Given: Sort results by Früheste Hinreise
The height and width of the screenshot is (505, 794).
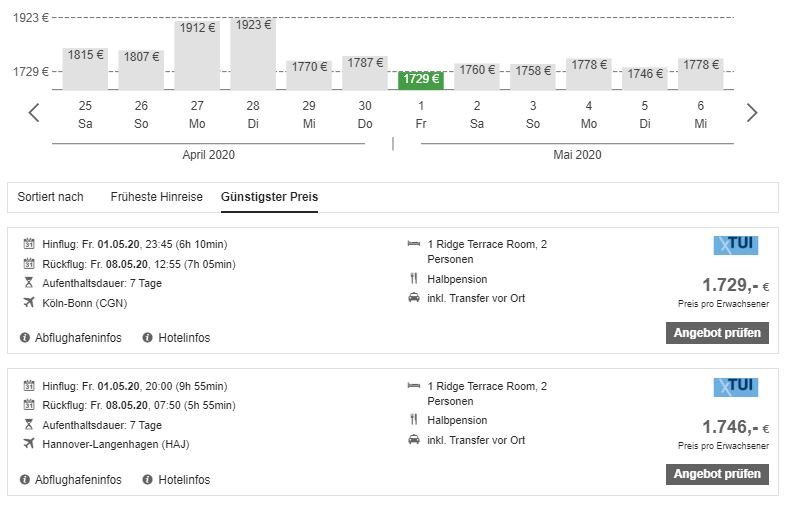Looking at the screenshot, I should click(156, 197).
